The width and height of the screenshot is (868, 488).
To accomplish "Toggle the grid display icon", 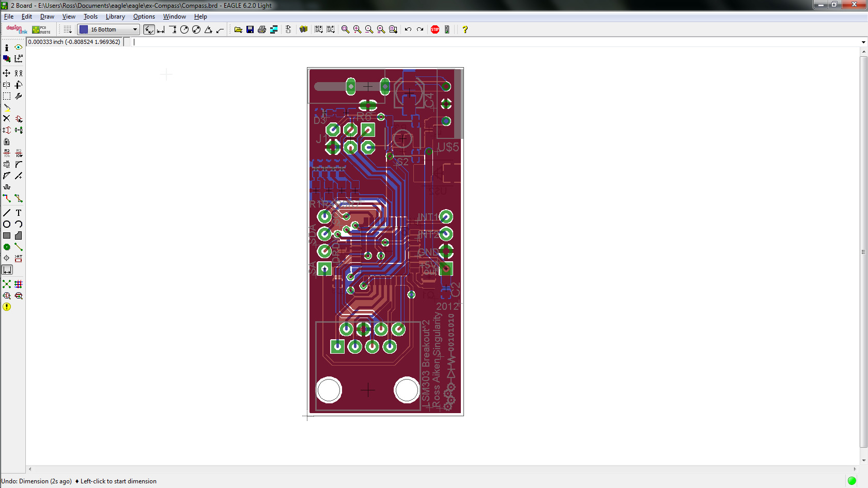I will (x=67, y=29).
